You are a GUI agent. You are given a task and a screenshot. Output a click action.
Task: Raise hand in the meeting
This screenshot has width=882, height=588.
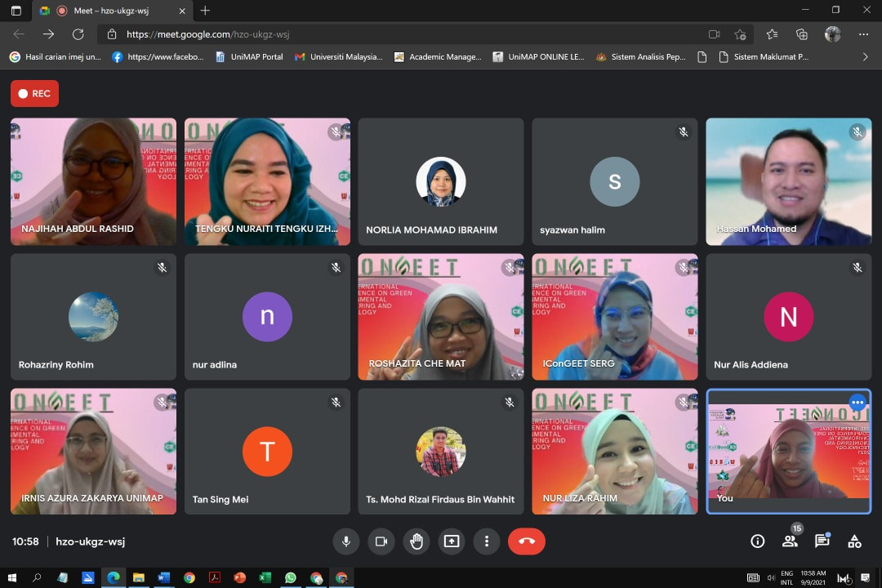416,541
